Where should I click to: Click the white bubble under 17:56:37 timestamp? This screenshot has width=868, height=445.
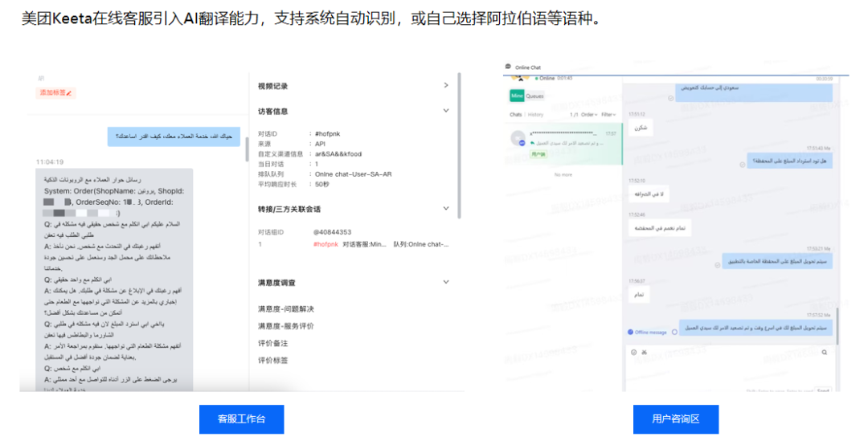(640, 295)
